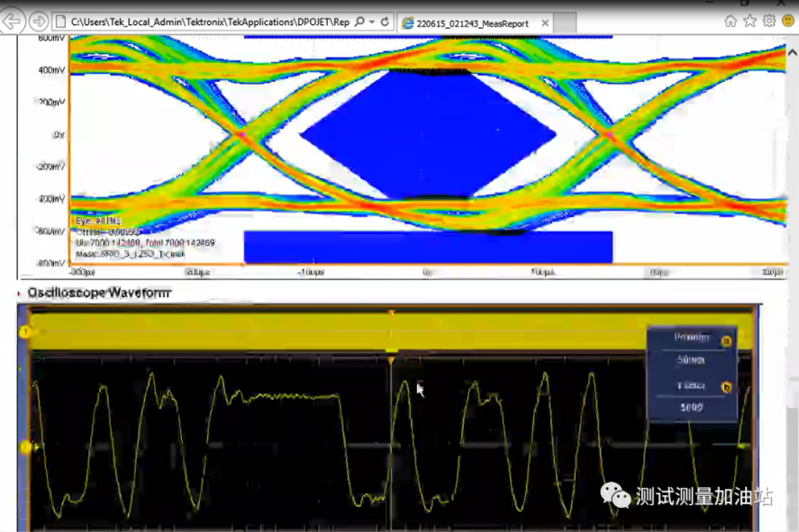Click the blue center mask in eye diagram
Image resolution: width=799 pixels, height=532 pixels.
427,135
